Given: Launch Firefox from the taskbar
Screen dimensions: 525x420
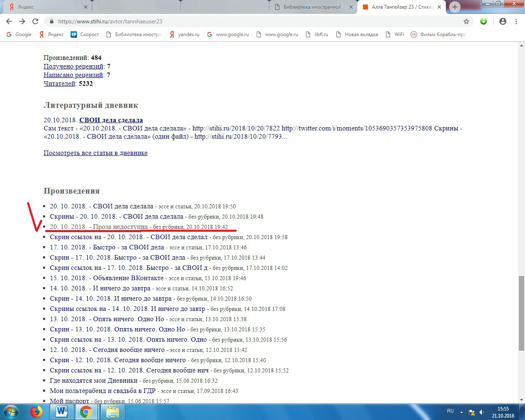Looking at the screenshot, I should click(x=37, y=411).
